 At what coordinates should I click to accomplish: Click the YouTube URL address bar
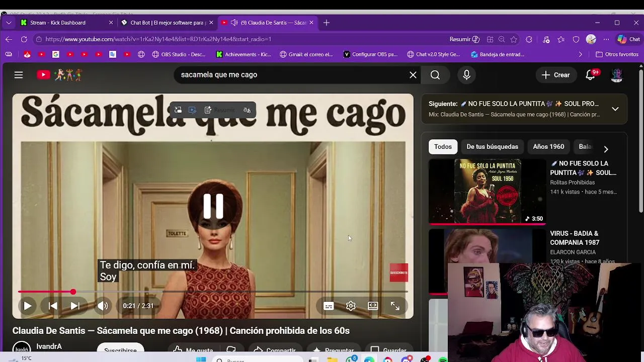242,39
